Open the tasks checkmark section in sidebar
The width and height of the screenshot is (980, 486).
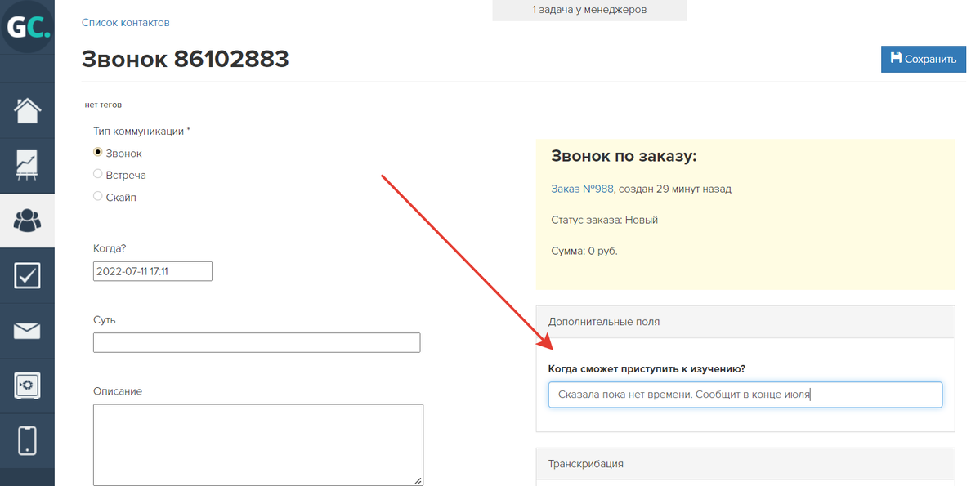pyautogui.click(x=28, y=275)
